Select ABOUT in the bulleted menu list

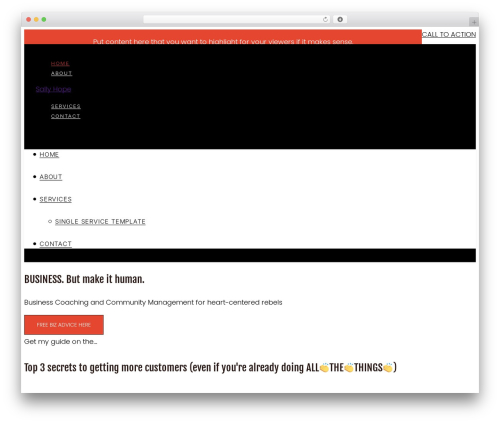51,177
